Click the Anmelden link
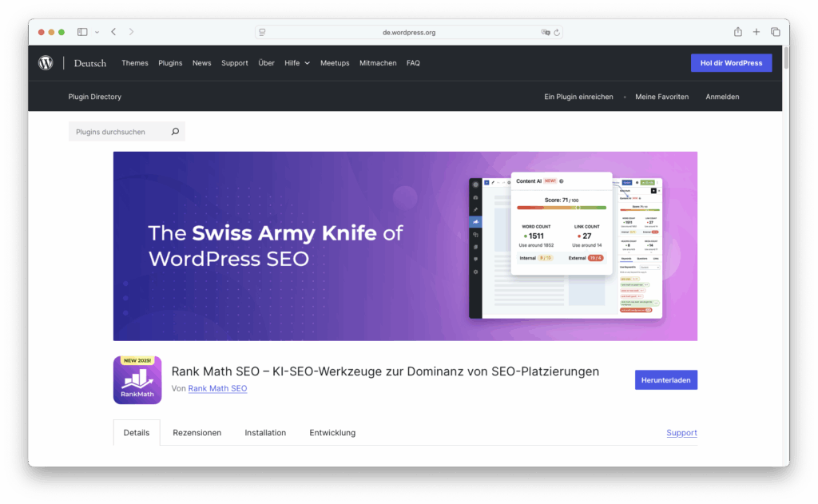Screen dimensions: 818x504 point(722,97)
